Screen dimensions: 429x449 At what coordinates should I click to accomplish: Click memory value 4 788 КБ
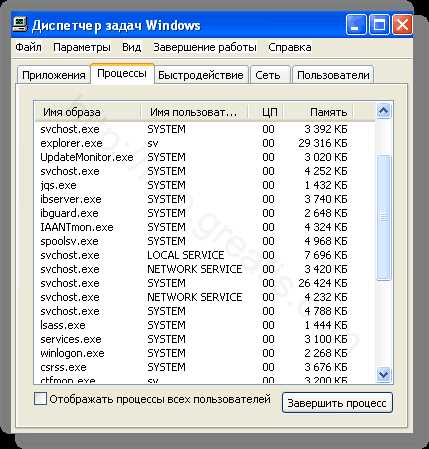[326, 311]
